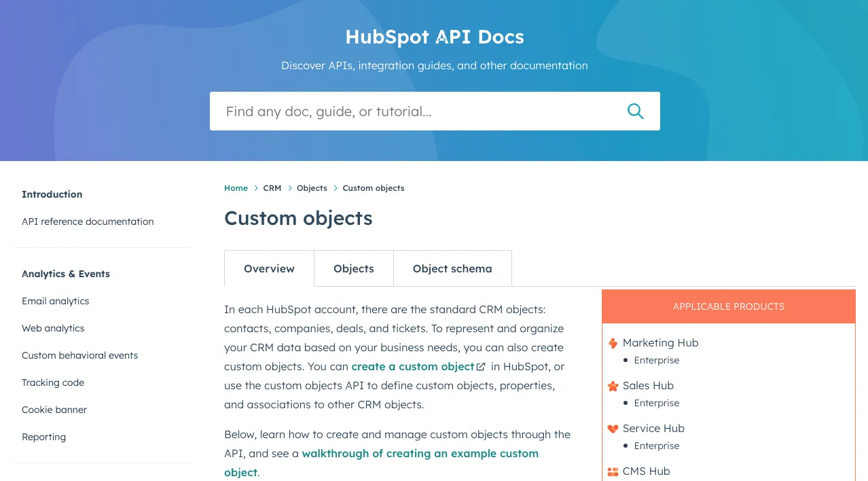Viewport: 868px width, 481px height.
Task: Open the Object schema tab
Action: (x=452, y=268)
